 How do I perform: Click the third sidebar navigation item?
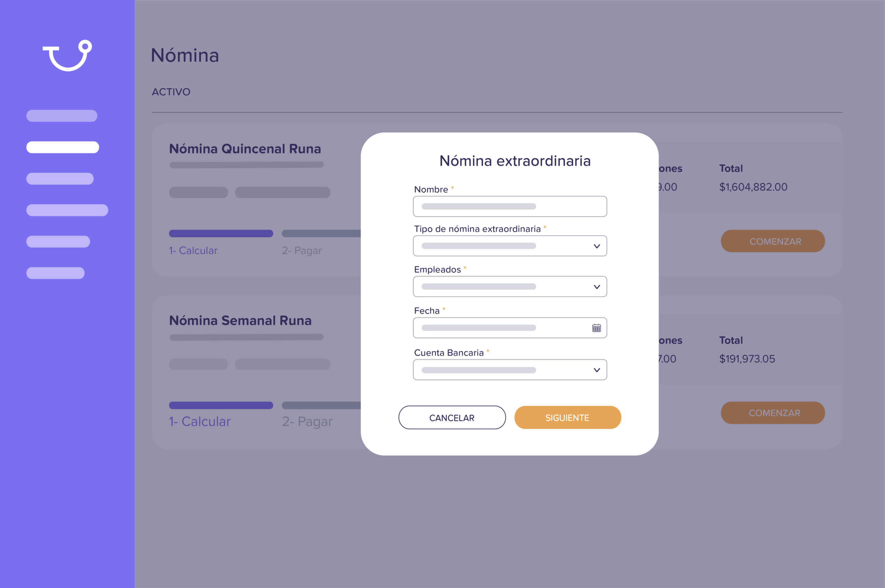click(60, 178)
